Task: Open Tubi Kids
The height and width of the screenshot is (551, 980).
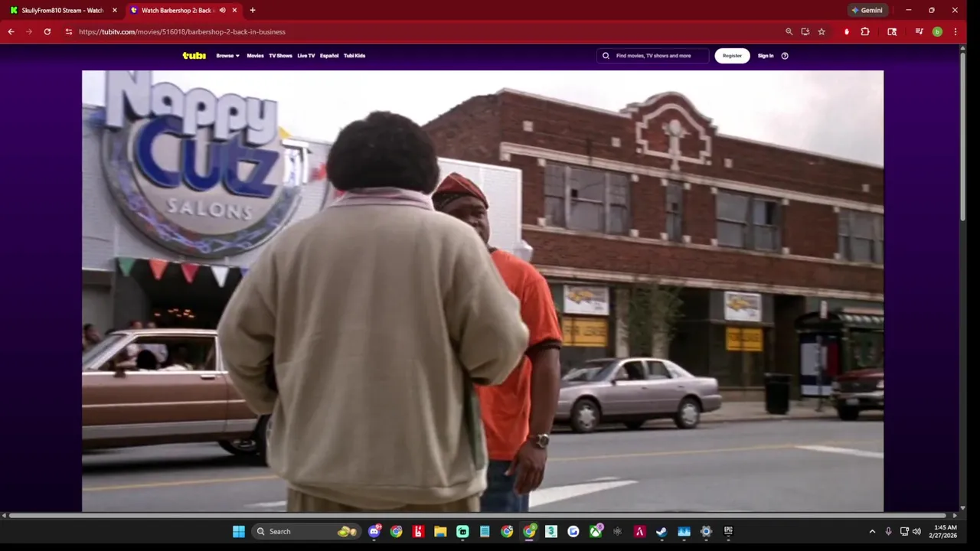Action: [x=354, y=56]
